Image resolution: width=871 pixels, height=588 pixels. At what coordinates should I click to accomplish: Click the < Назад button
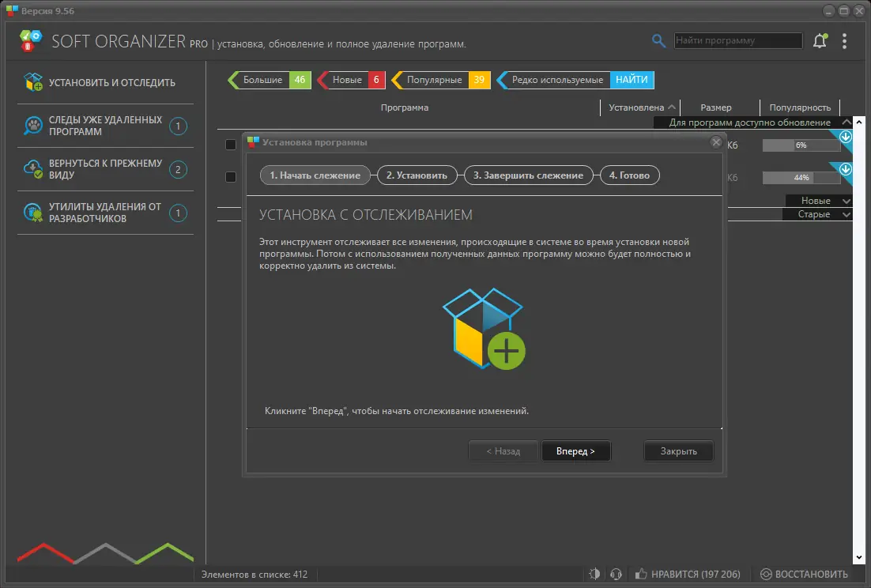click(503, 451)
